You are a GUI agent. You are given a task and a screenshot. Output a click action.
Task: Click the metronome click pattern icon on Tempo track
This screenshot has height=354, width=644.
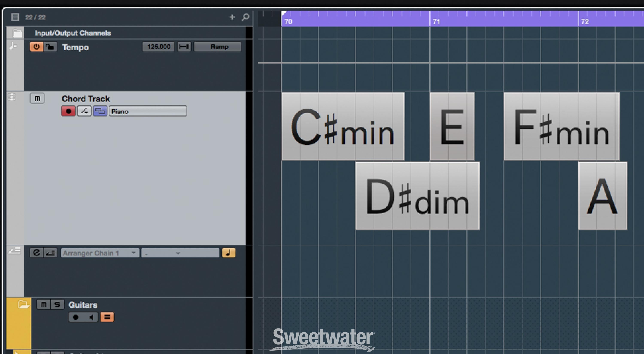184,47
